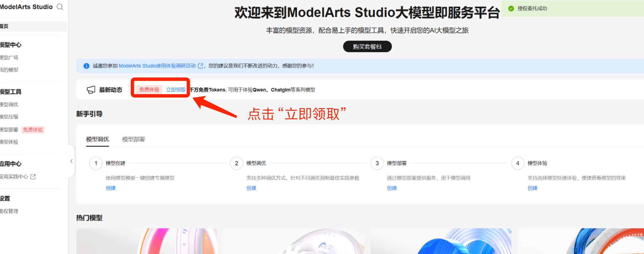Click the 模型中心 section heading
This screenshot has width=644, height=254.
(11, 45)
